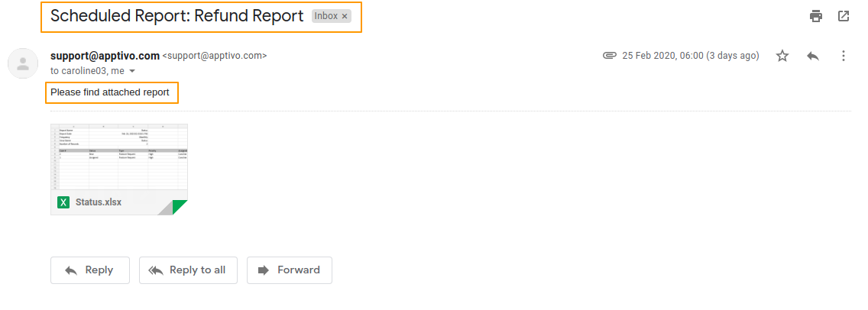
Task: Click the Inbox label tag
Action: 326,16
